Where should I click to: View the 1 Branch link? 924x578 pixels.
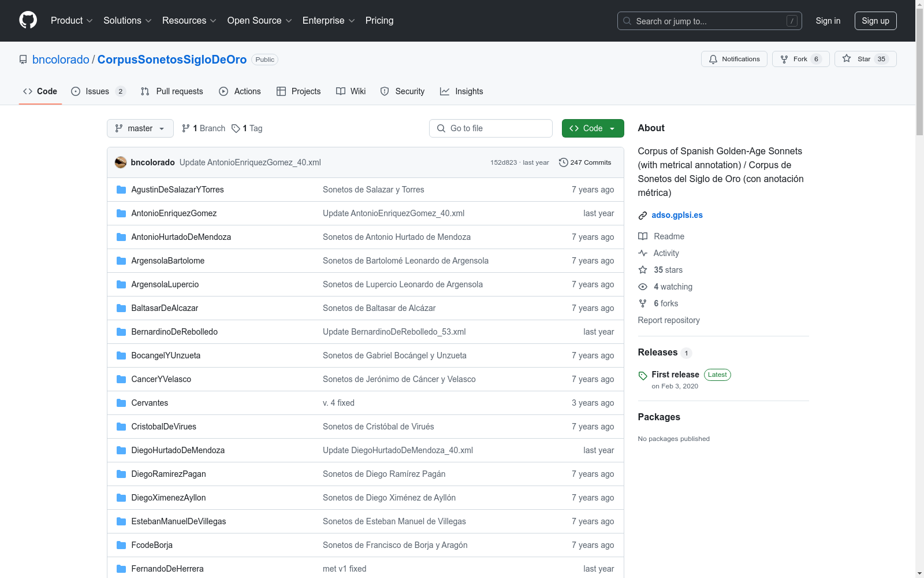coord(203,128)
